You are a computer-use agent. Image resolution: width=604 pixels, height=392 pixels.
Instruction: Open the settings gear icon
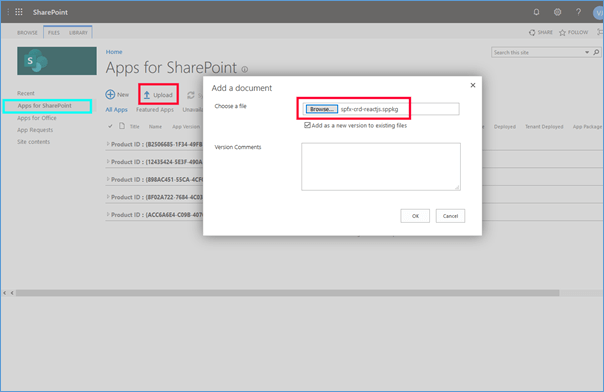[x=557, y=12]
